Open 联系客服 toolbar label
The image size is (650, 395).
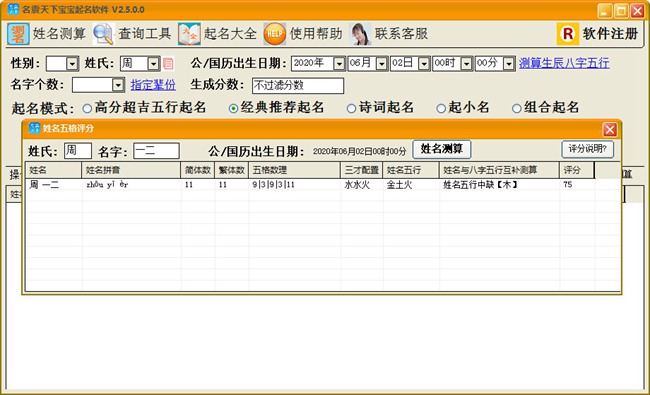401,34
